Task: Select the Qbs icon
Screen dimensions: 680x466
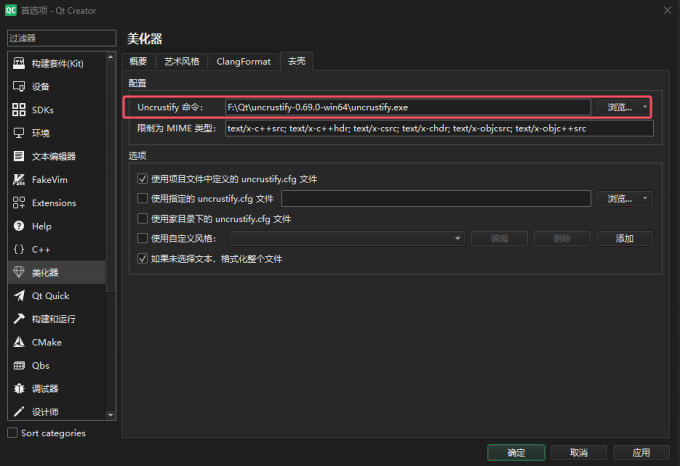Action: click(19, 365)
